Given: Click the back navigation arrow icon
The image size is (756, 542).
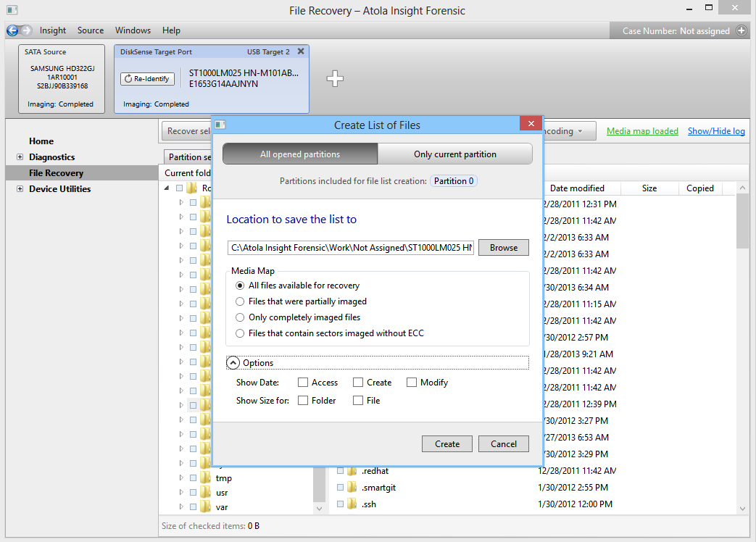Looking at the screenshot, I should [x=12, y=30].
